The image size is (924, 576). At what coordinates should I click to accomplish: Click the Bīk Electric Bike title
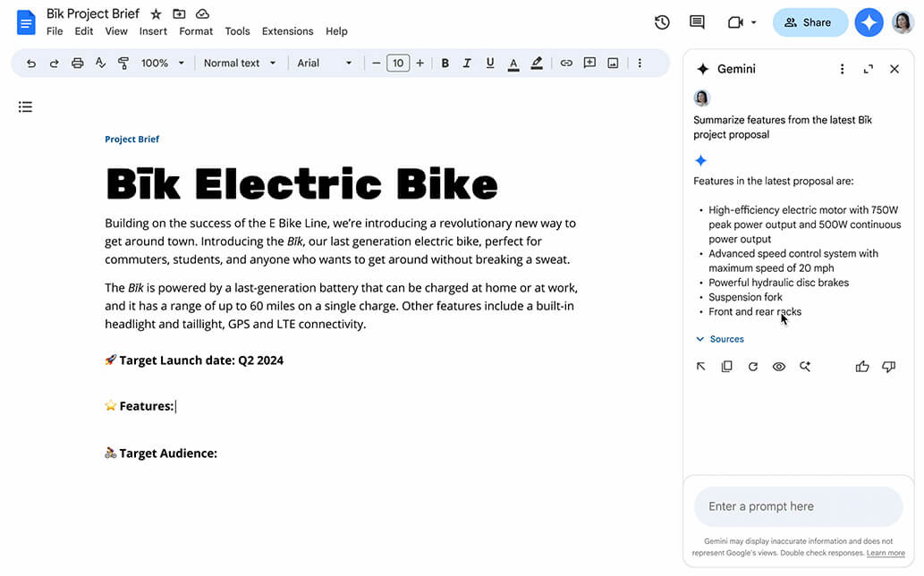click(301, 183)
